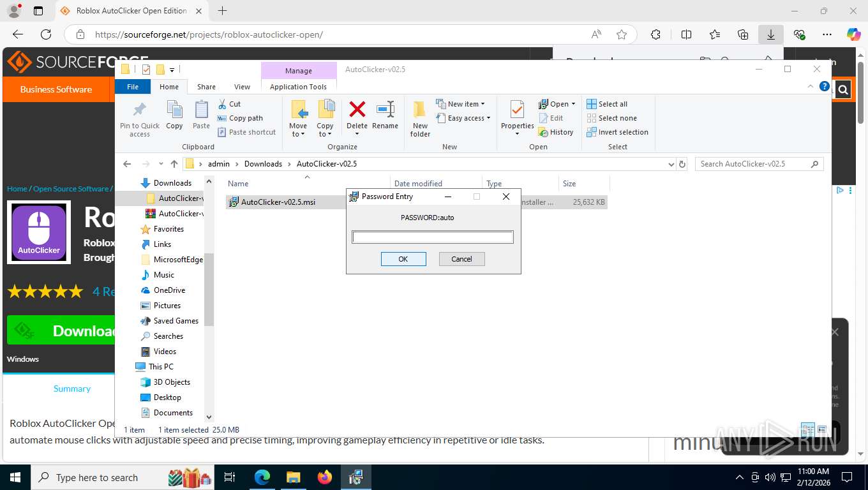Pin to Quick access in ribbon

coord(140,119)
